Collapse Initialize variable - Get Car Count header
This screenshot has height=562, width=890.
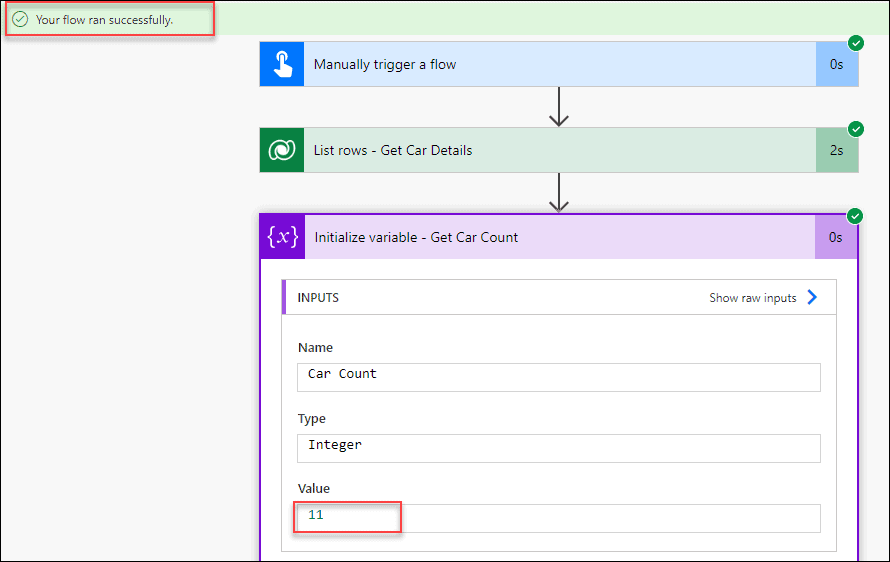pyautogui.click(x=559, y=237)
